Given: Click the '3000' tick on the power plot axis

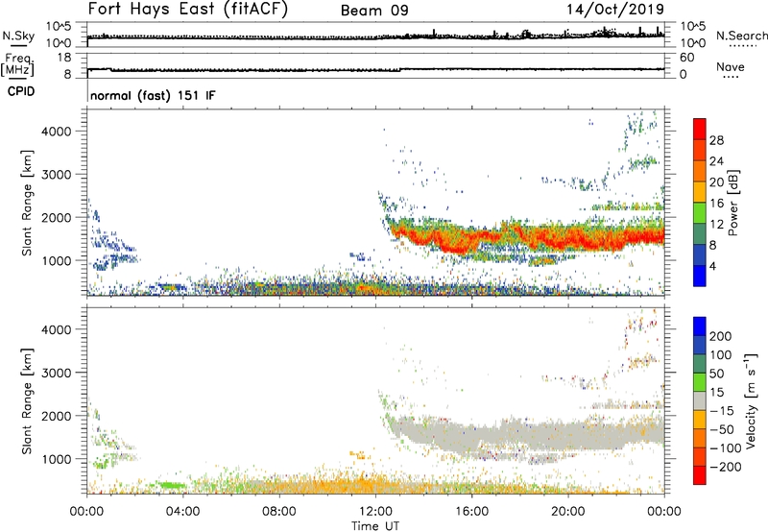Looking at the screenshot, I should 57,175.
